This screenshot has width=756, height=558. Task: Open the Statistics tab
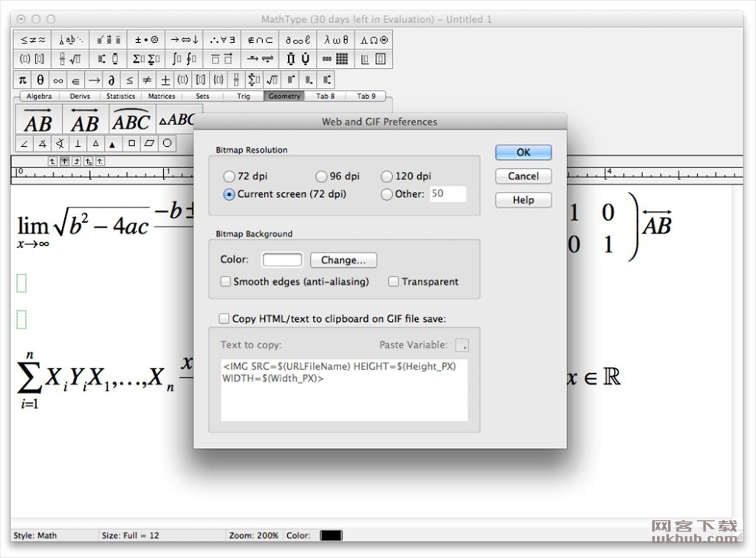point(120,96)
